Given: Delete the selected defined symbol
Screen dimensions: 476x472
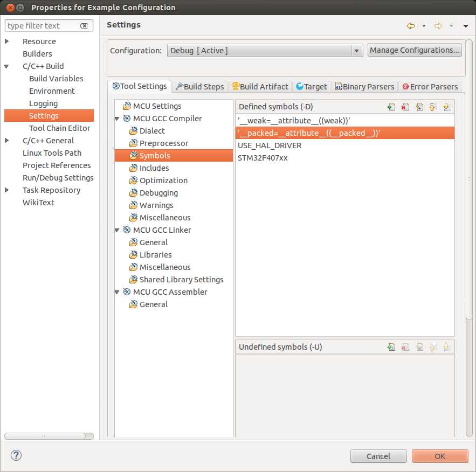Looking at the screenshot, I should [x=405, y=107].
